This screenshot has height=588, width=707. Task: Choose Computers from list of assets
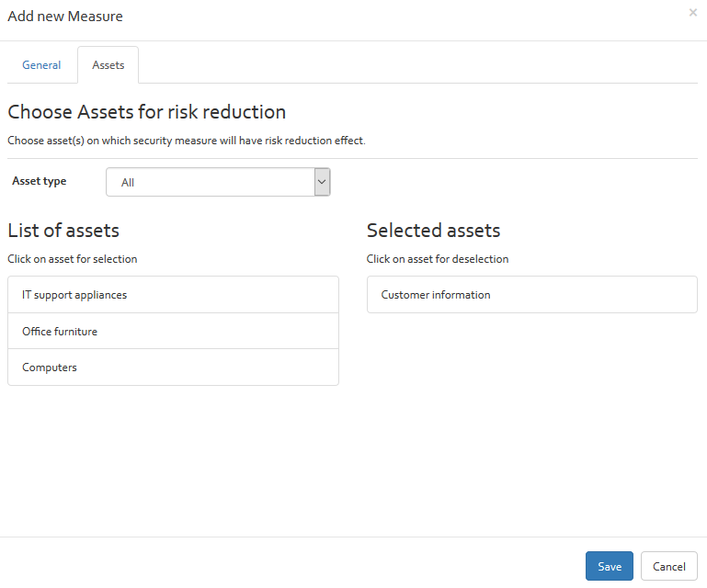[173, 367]
